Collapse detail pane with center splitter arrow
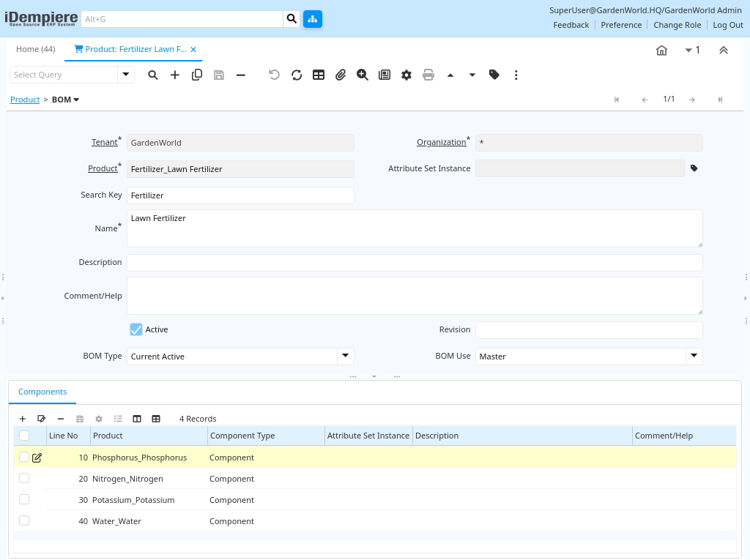This screenshot has width=750, height=560. [374, 377]
